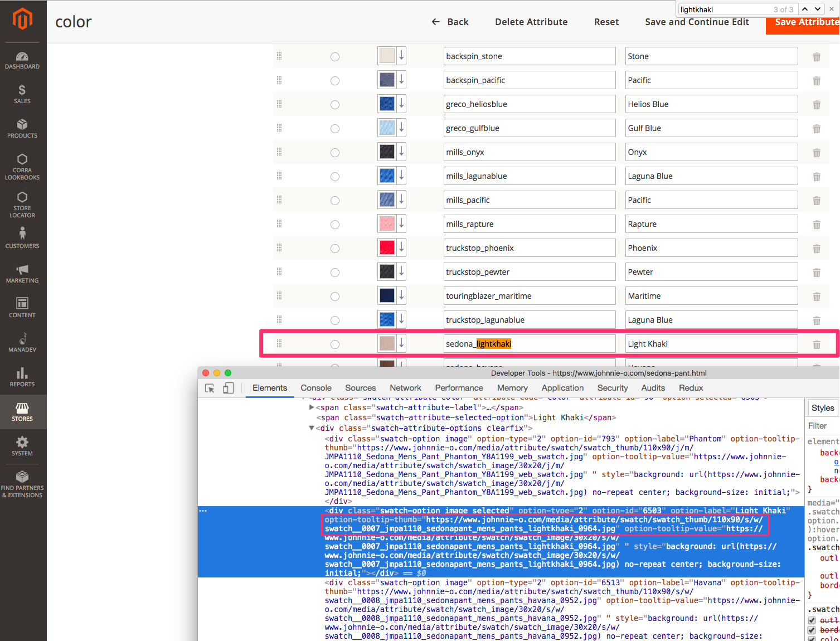Set backspin_pacific as default option
The height and width of the screenshot is (641, 840).
pyautogui.click(x=335, y=81)
